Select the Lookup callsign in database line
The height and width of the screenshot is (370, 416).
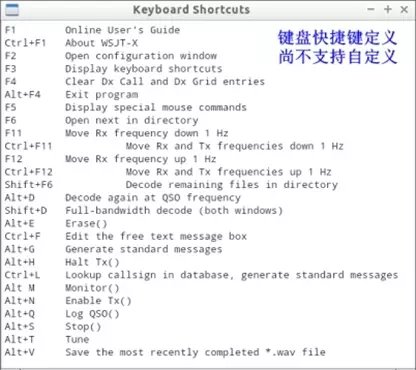click(x=201, y=275)
